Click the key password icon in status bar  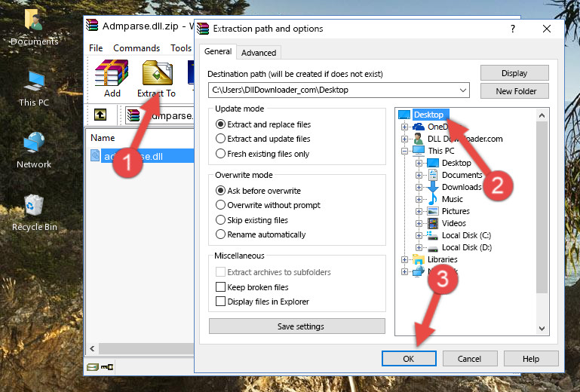(x=107, y=367)
